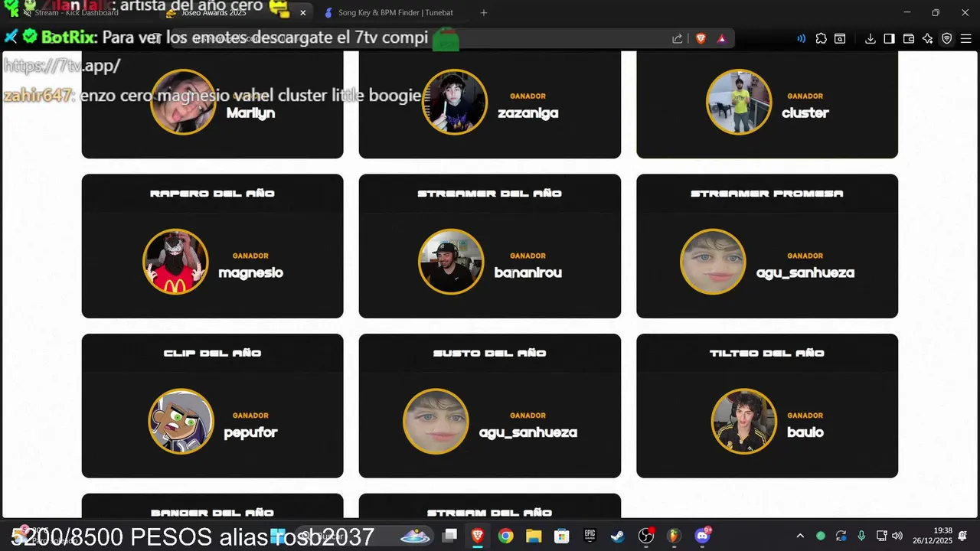980x551 pixels.
Task: Open Discord from the taskbar
Action: (702, 536)
